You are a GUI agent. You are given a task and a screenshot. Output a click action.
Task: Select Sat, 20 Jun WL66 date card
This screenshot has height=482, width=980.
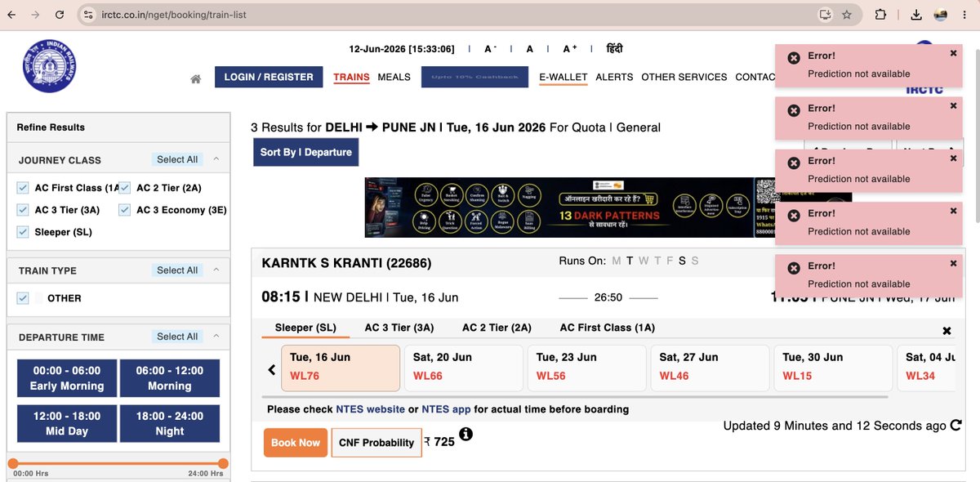[463, 368]
